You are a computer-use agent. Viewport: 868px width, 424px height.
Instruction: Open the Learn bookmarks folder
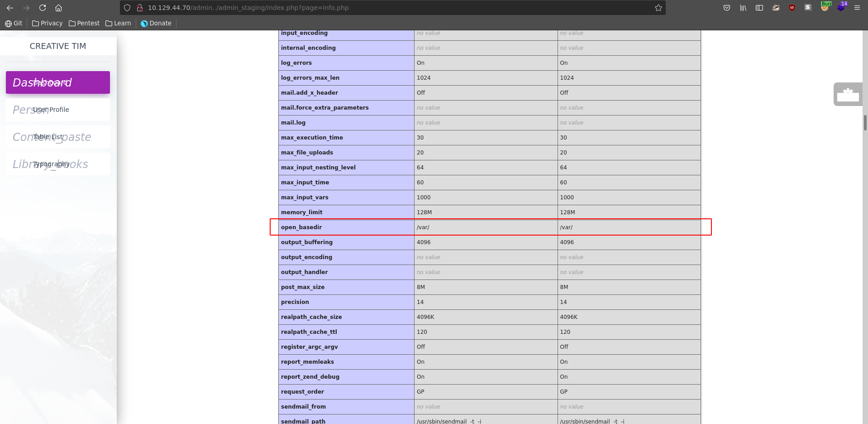118,23
